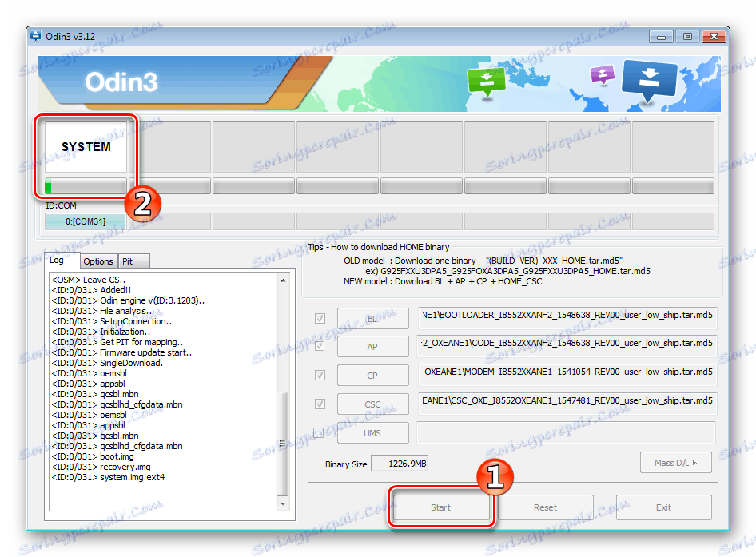756x557 pixels.
Task: Click the large blue download icon in banner
Action: 649,81
